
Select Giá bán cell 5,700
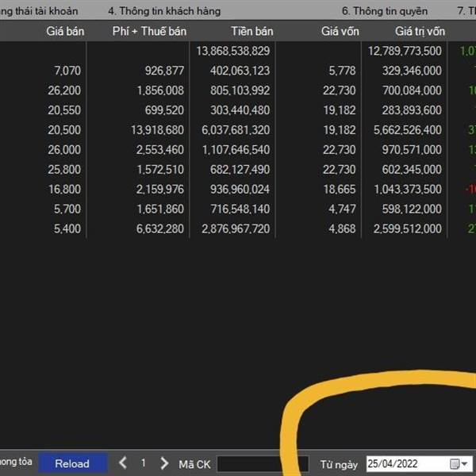click(67, 209)
